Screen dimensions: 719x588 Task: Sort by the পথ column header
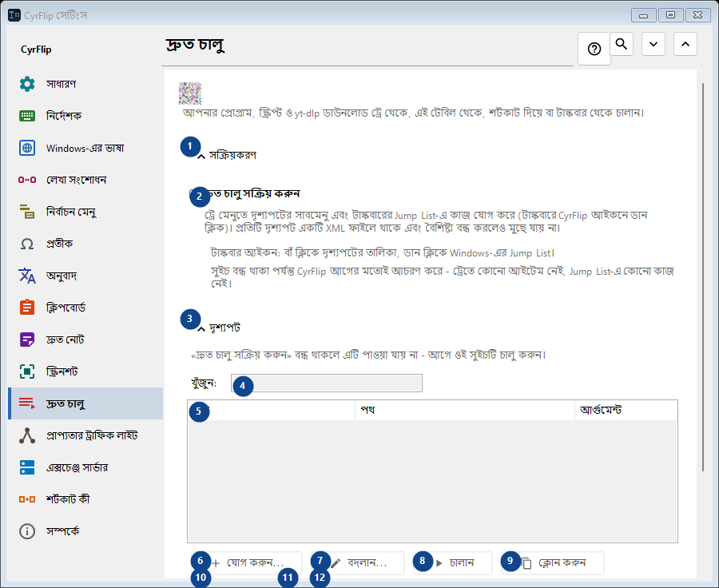tap(464, 410)
